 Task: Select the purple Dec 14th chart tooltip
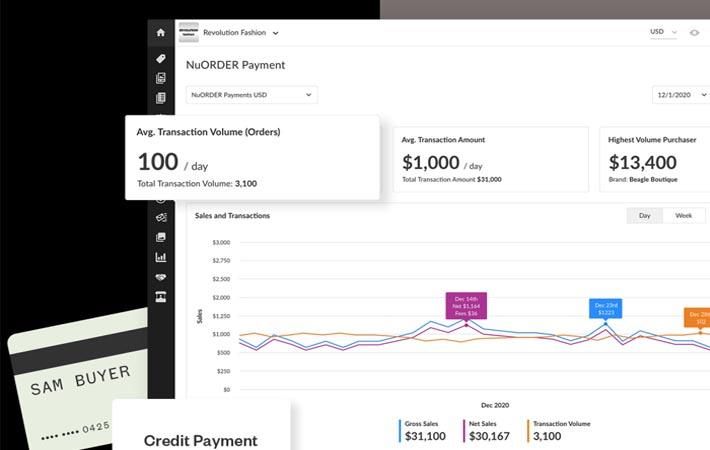point(466,306)
